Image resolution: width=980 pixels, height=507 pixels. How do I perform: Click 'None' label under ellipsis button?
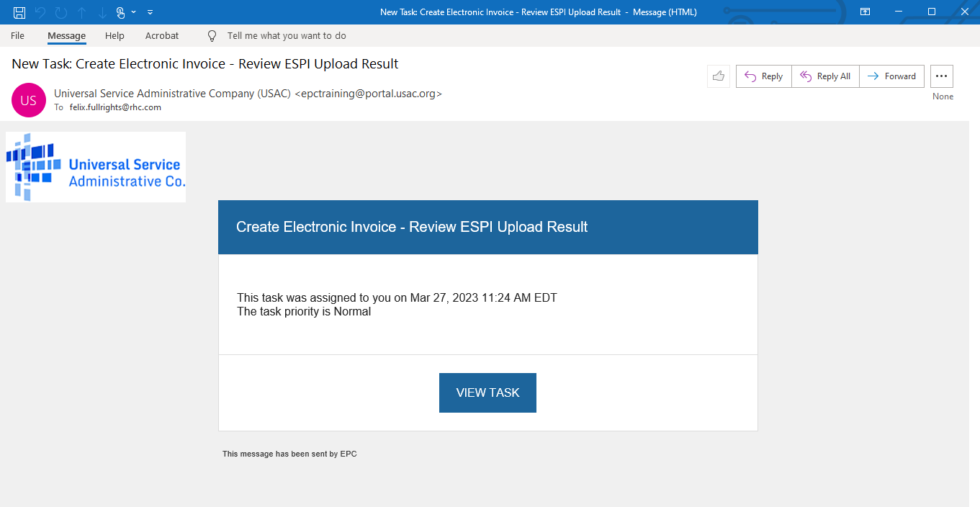pyautogui.click(x=943, y=97)
